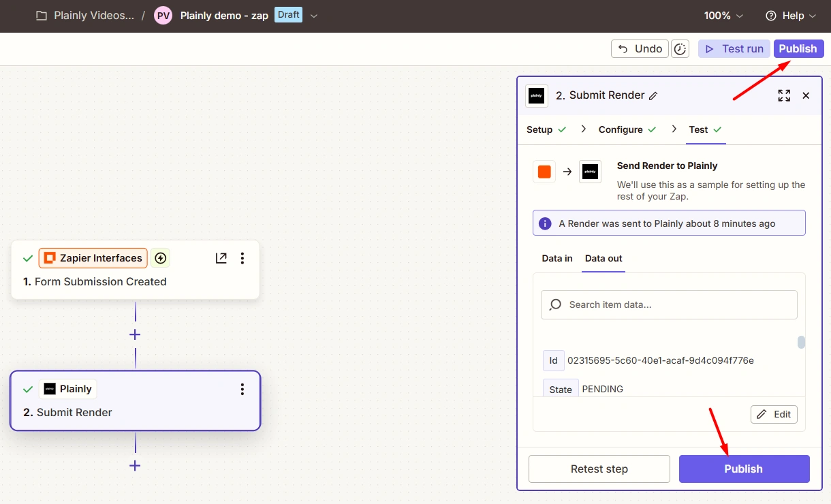Viewport: 831px width, 504px height.
Task: Click the Zapier Interfaces app badge
Action: coord(93,258)
